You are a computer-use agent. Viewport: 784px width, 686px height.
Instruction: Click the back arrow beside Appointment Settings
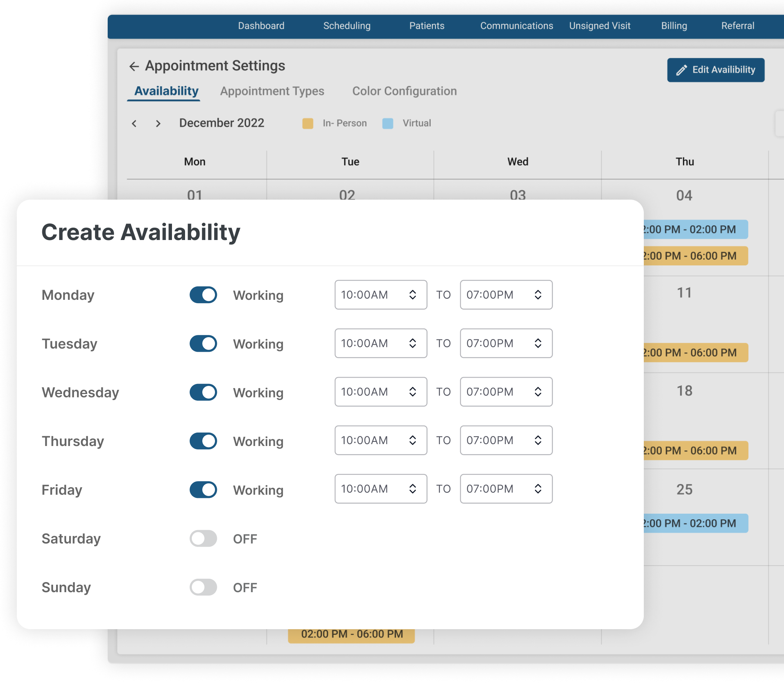pyautogui.click(x=133, y=66)
